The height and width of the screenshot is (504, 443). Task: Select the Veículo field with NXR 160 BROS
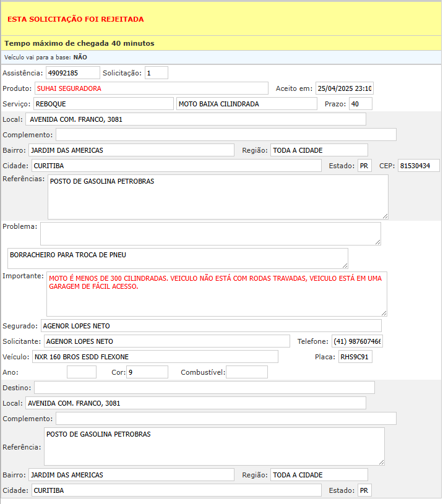[x=155, y=357]
